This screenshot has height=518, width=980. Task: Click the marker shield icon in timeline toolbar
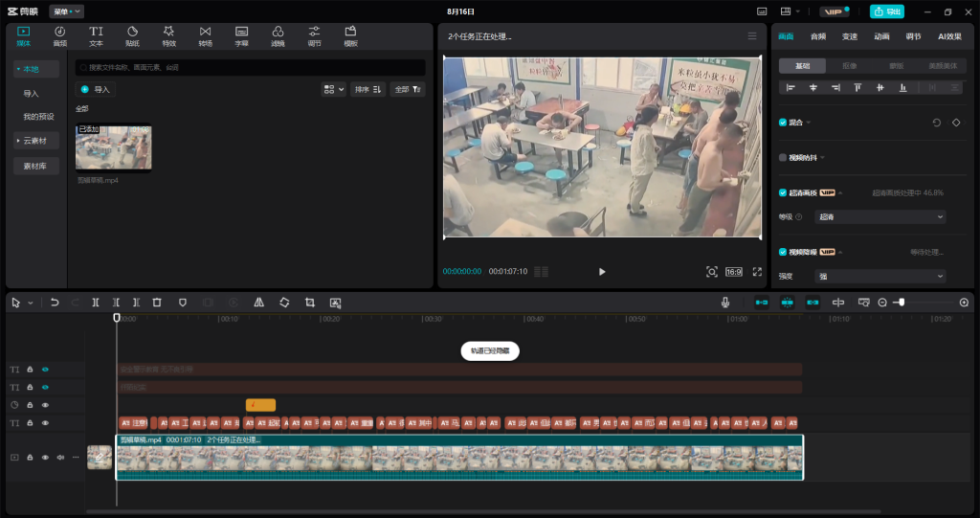[183, 303]
